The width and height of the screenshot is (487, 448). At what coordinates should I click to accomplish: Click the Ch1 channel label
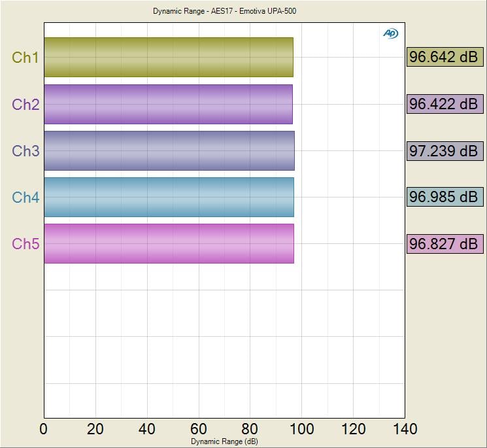(25, 58)
